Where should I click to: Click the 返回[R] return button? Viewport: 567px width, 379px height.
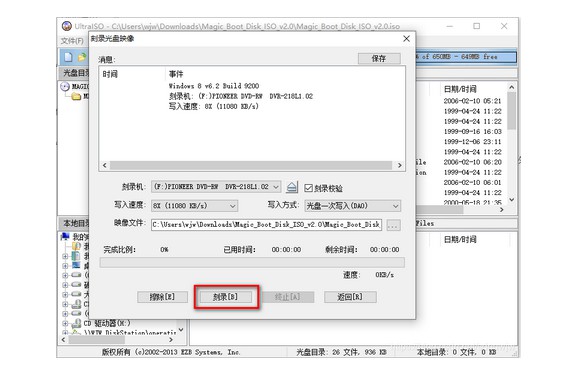pos(350,297)
